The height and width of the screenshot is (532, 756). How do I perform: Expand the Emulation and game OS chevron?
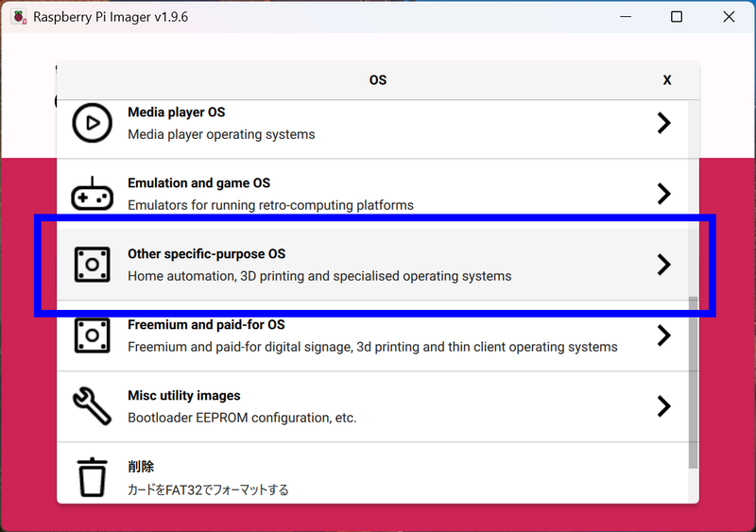(x=664, y=194)
